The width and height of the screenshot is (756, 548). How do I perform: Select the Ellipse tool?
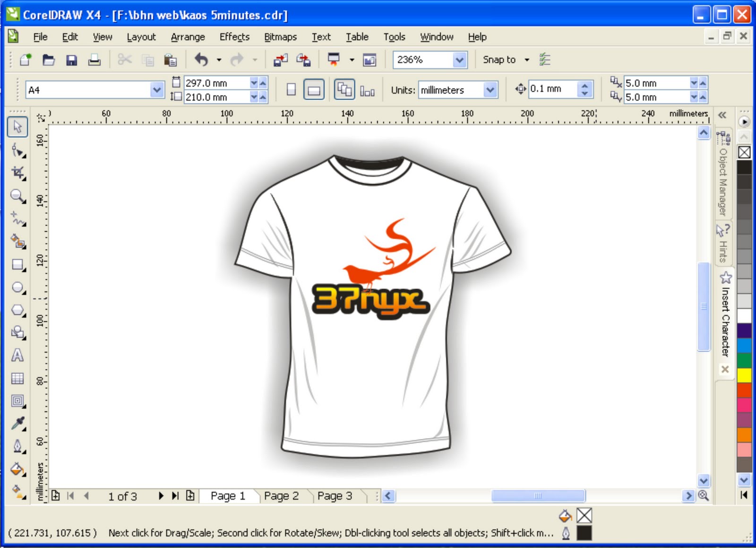pos(18,287)
